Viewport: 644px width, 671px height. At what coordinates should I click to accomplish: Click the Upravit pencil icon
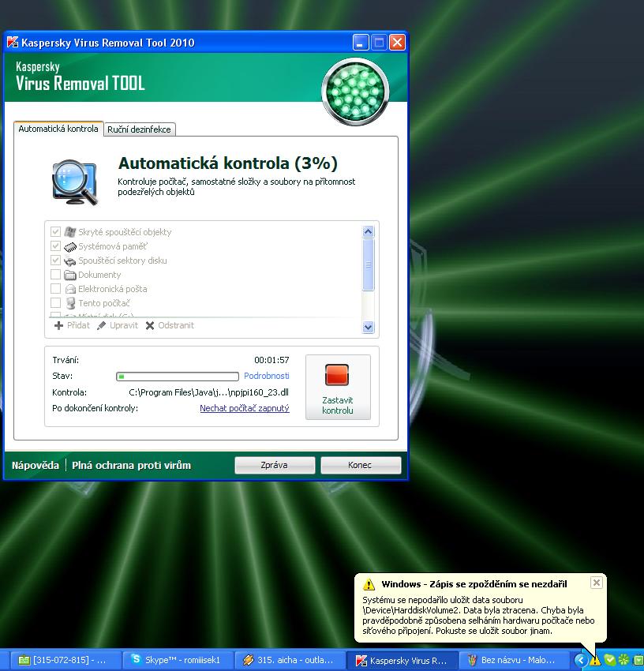click(102, 325)
